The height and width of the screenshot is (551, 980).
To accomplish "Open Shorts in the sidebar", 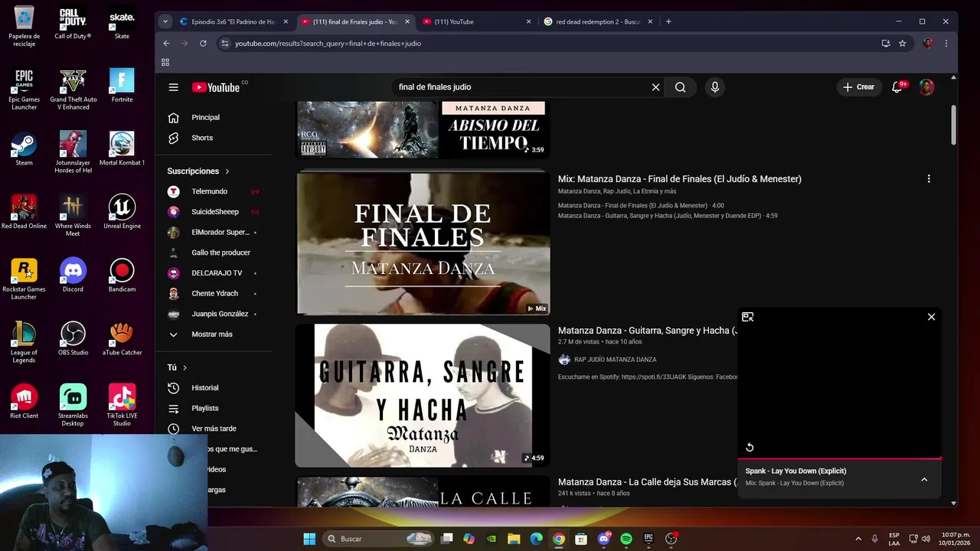I will [x=202, y=138].
